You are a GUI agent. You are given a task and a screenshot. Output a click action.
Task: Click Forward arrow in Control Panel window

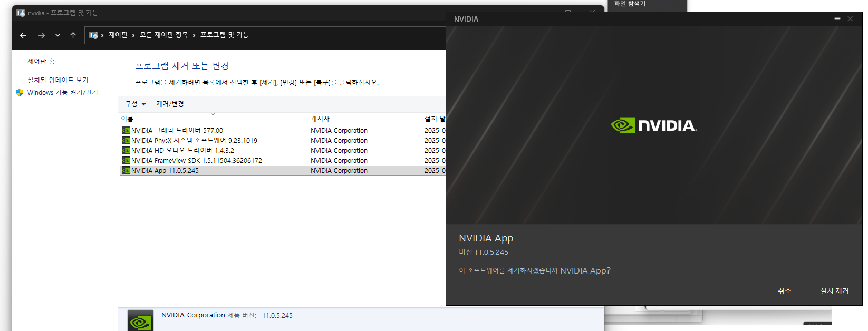point(41,35)
